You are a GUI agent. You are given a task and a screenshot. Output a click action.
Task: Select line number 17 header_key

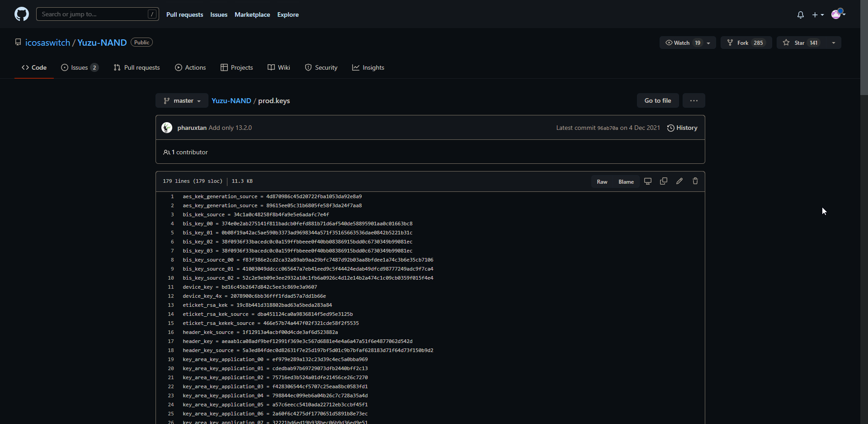pos(171,341)
